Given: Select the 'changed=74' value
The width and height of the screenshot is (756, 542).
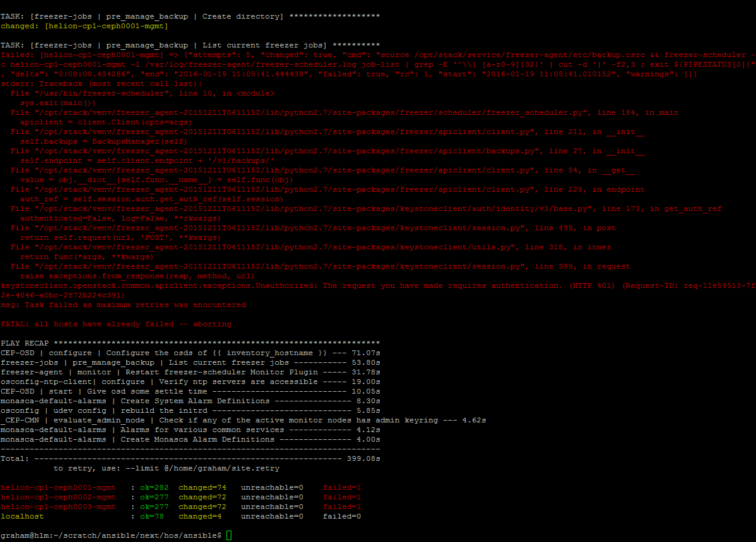Looking at the screenshot, I should (203, 487).
